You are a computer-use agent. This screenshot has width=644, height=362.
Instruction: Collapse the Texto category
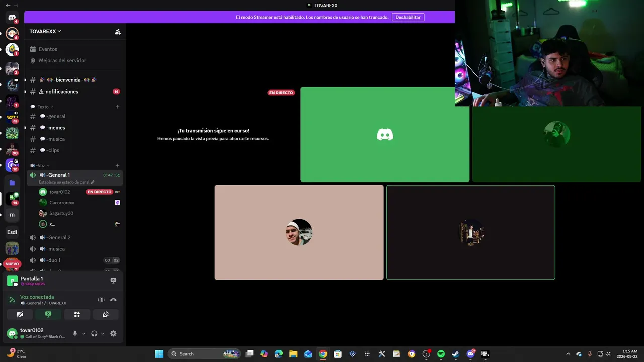[42, 107]
